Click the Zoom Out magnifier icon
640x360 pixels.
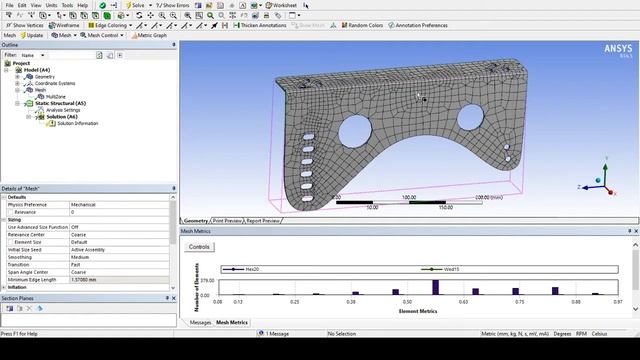[173, 16]
